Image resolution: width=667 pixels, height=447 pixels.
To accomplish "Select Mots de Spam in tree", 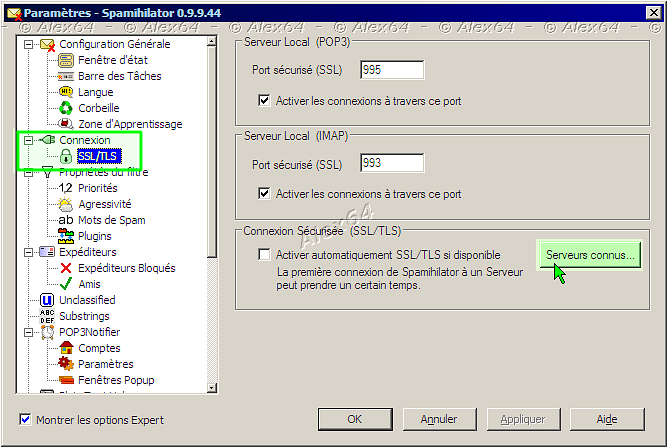I will tap(111, 220).
